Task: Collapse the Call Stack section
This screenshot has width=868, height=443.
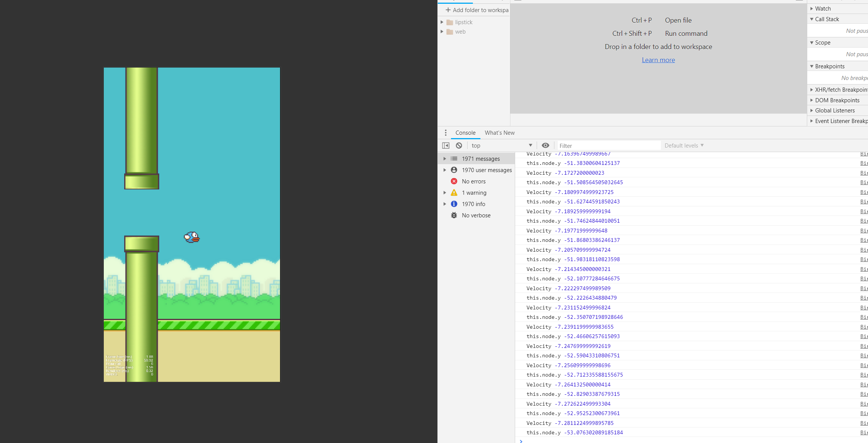Action: tap(826, 19)
